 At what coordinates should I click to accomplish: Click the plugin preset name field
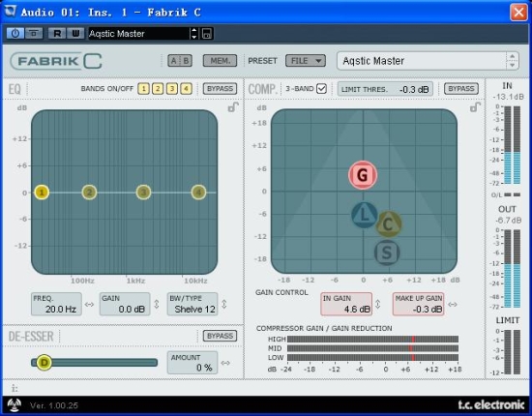tap(421, 61)
